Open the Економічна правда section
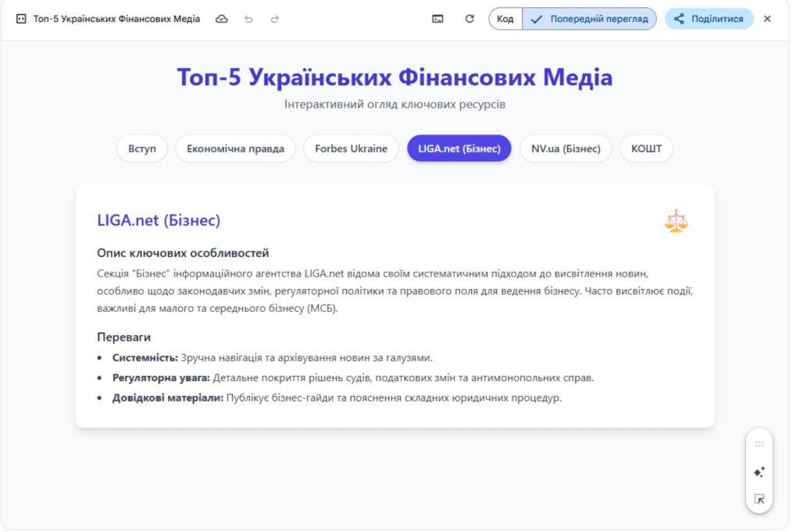 point(236,148)
